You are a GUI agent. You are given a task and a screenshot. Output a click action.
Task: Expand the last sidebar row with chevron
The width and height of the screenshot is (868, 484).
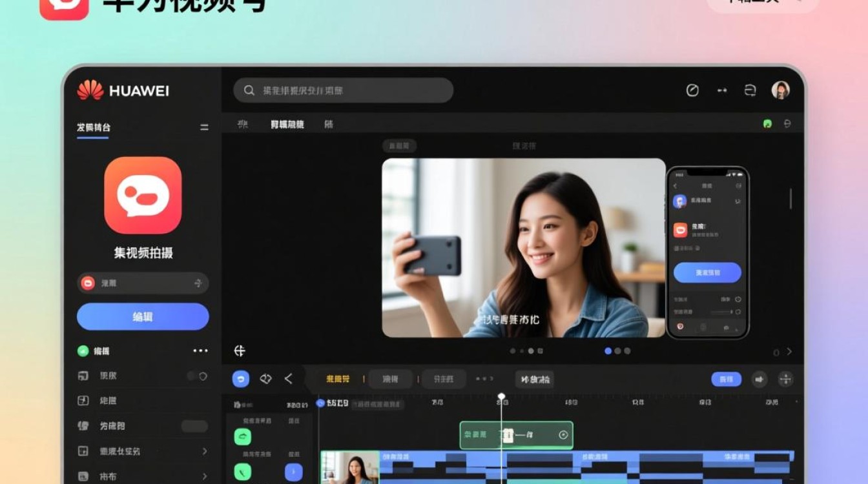click(143, 476)
